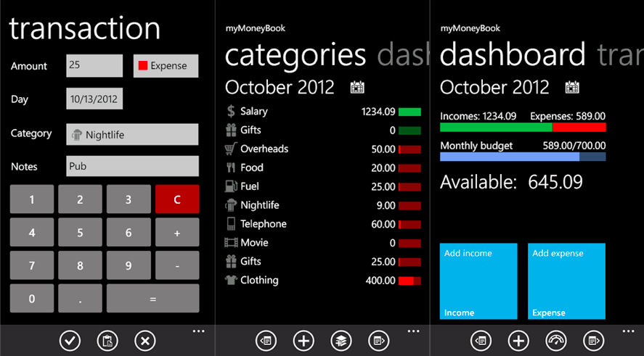Toggle the Expense type button

[166, 66]
